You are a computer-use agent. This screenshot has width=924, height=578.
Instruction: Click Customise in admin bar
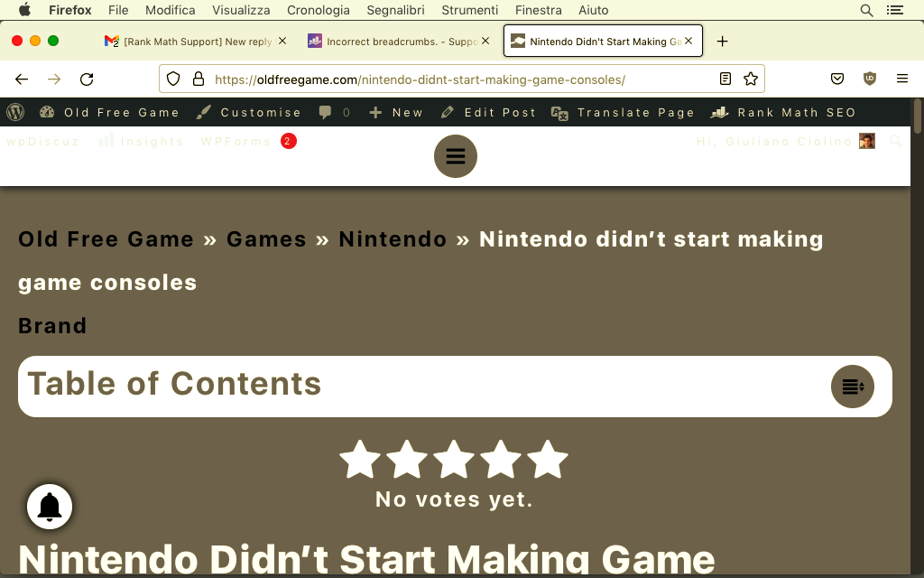coord(249,112)
